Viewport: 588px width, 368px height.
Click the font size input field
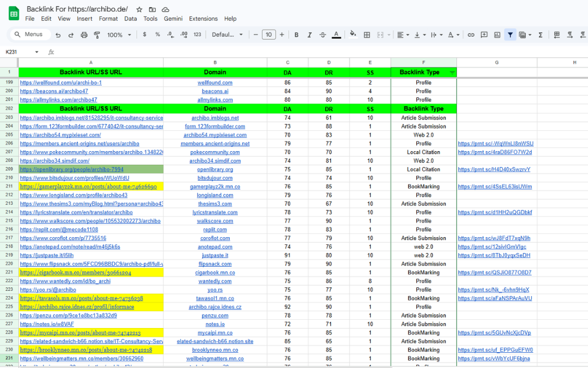(269, 35)
